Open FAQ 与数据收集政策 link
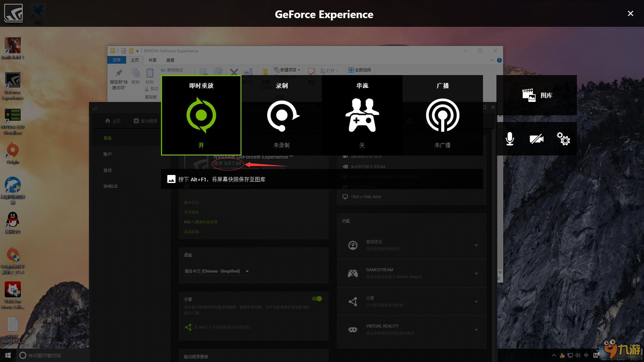 pos(201,222)
